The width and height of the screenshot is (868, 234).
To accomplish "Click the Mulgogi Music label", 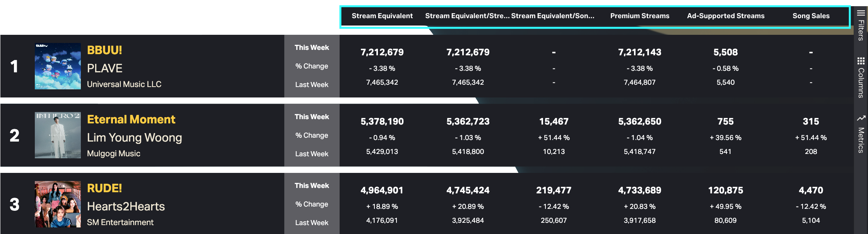I will pyautogui.click(x=113, y=154).
